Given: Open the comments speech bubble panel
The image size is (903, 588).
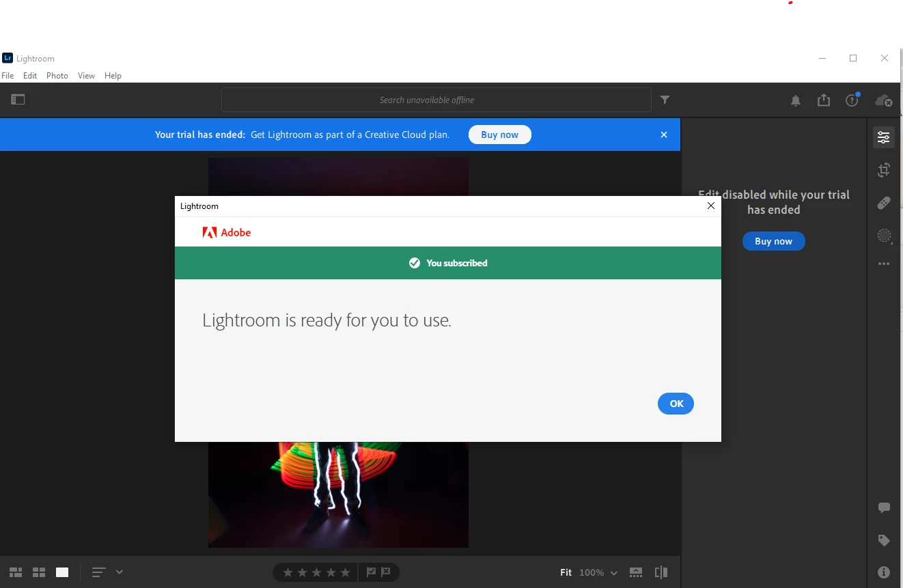Looking at the screenshot, I should pyautogui.click(x=884, y=507).
